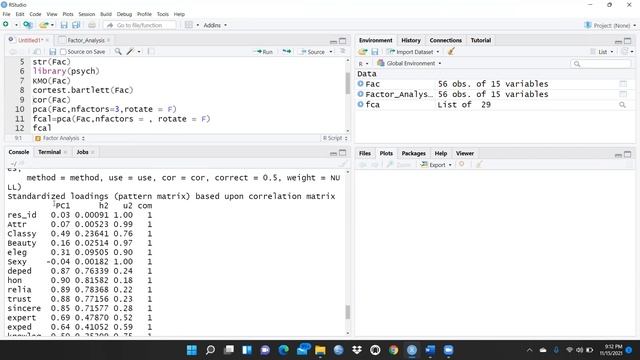
Task: Click the Create Project icon
Action: tap(28, 25)
